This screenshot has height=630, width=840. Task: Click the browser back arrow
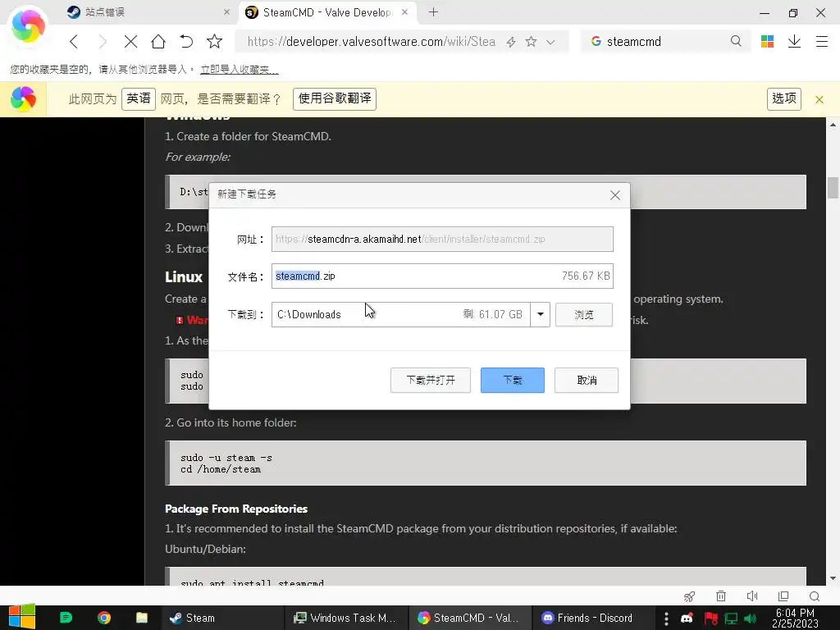click(x=74, y=41)
